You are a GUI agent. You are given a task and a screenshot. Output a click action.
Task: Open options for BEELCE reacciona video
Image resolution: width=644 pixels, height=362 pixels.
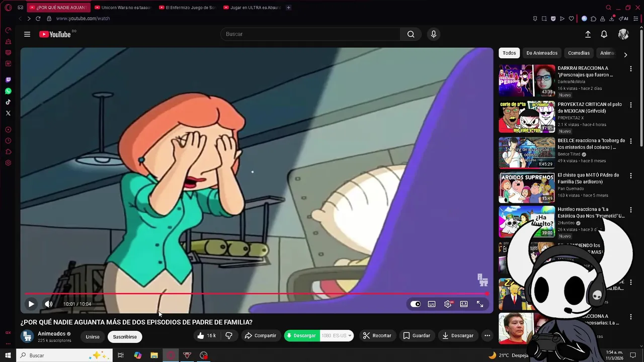tap(630, 141)
